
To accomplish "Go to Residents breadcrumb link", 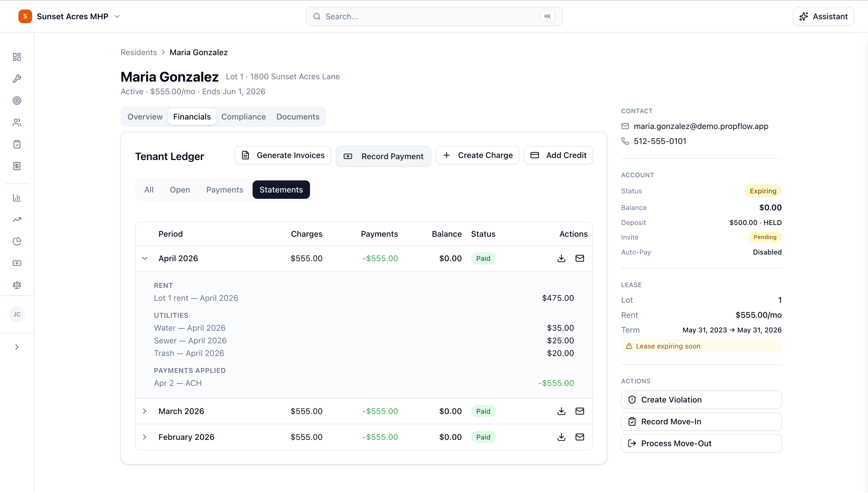I will (139, 52).
